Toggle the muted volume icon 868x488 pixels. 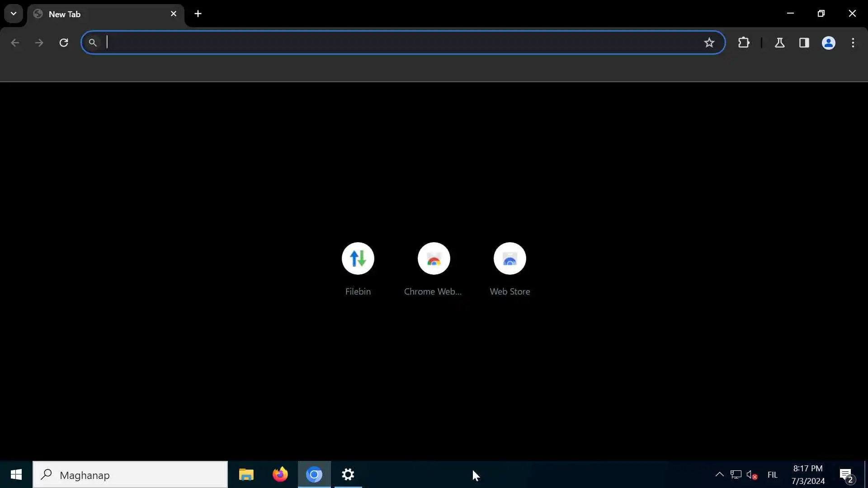point(751,474)
